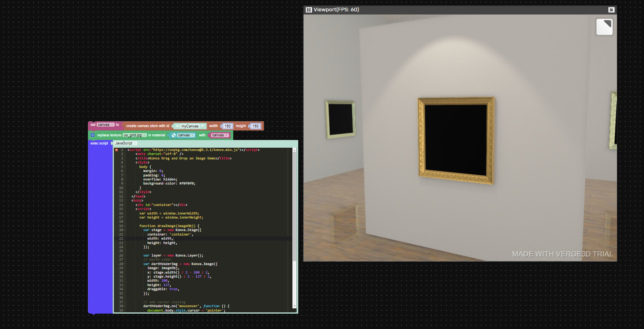The height and width of the screenshot is (329, 644).
Task: Click the scroll-up arrow of the code editor
Action: 294,150
